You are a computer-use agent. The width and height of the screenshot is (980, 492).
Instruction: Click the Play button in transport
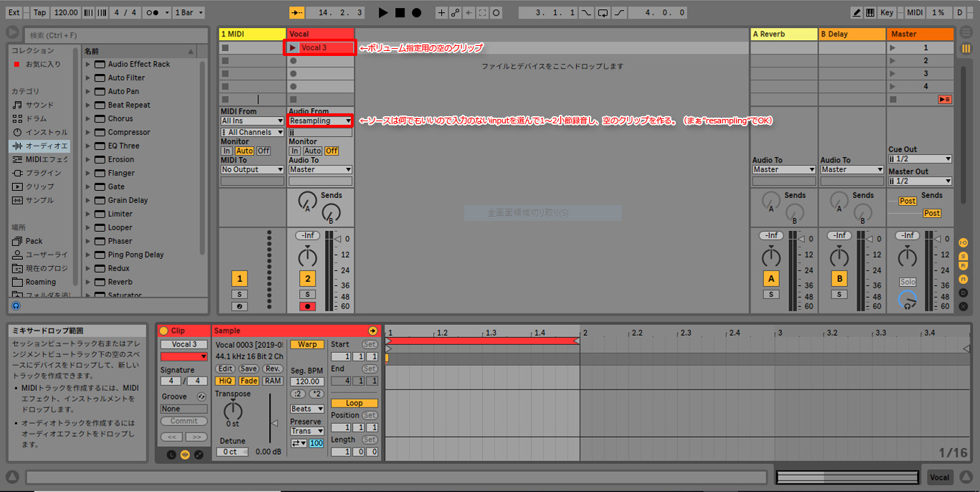pyautogui.click(x=383, y=13)
